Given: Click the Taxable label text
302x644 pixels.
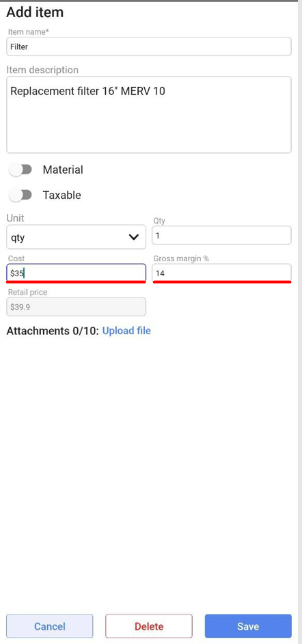Looking at the screenshot, I should 61,195.
